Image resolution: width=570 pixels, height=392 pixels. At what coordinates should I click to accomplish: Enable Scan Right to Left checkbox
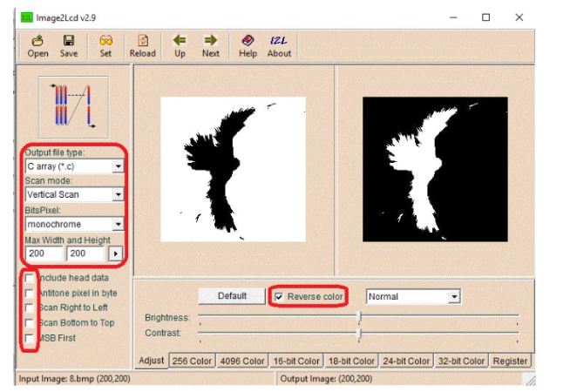(29, 308)
